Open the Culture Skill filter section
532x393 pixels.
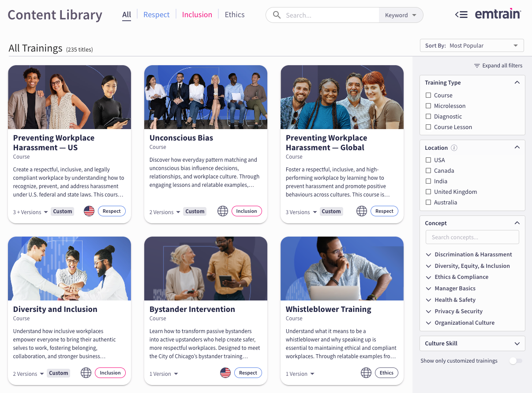click(472, 343)
